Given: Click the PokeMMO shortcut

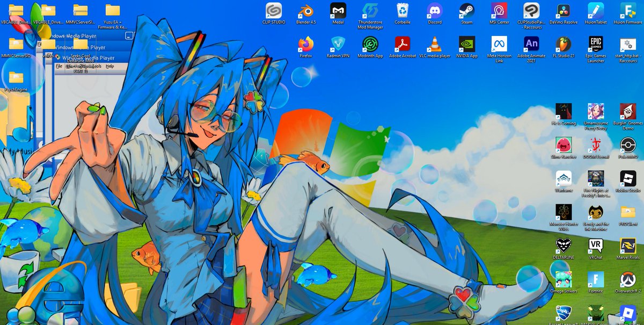Looking at the screenshot, I should tap(628, 145).
